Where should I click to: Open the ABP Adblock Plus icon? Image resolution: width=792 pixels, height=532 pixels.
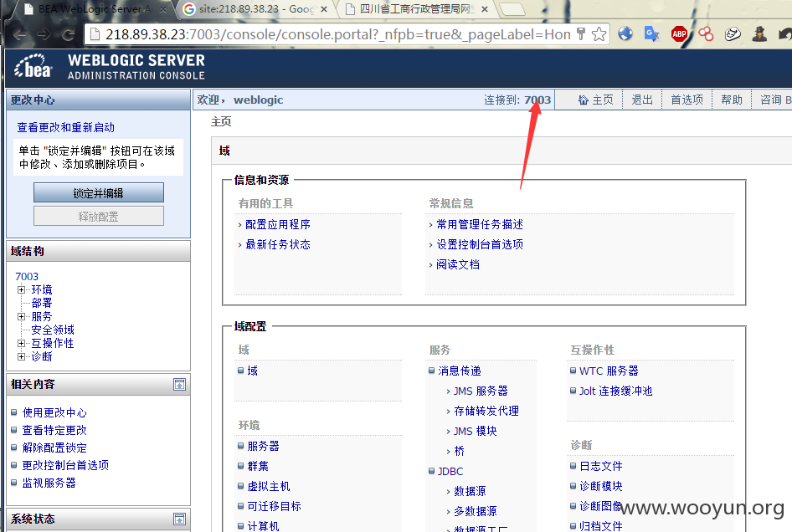tap(679, 33)
